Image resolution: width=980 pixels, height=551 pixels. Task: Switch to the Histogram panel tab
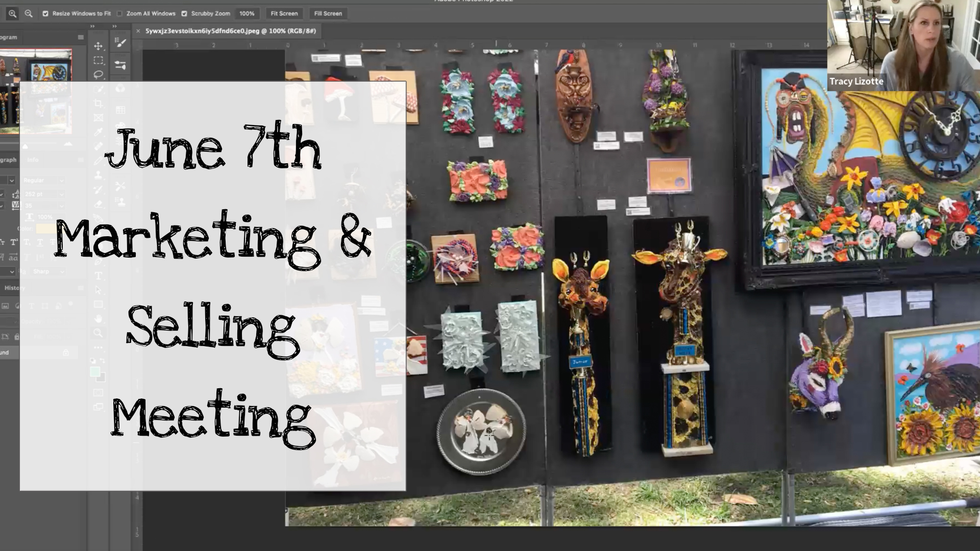(9, 37)
